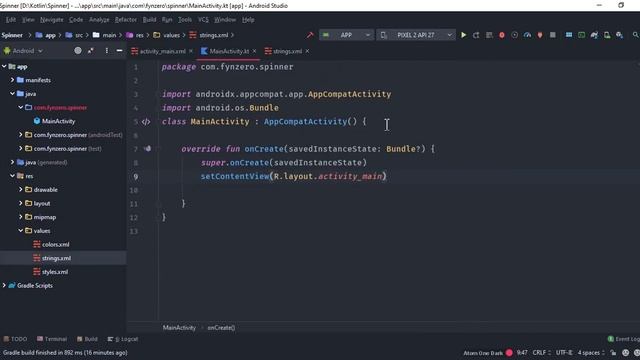Hide the Project panel with minus icon
Viewport: 640px width, 360px height.
point(119,51)
